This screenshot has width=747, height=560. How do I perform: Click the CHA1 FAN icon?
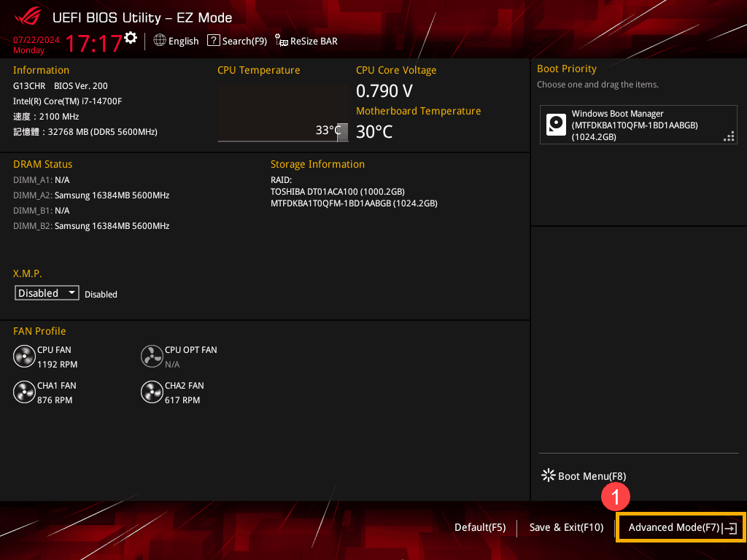coord(24,392)
